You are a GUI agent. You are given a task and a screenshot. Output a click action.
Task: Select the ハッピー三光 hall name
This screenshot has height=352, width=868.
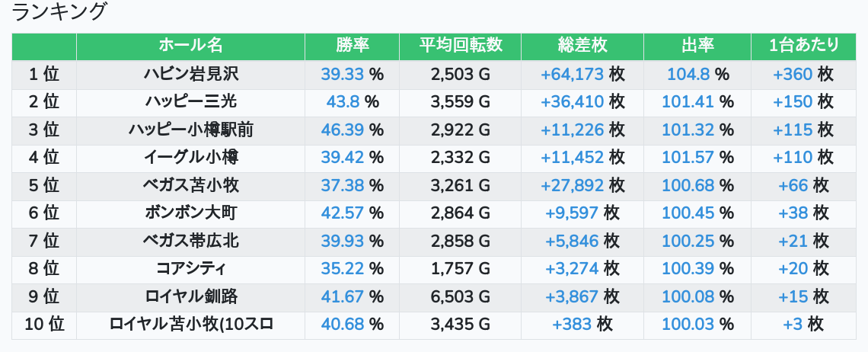click(x=190, y=101)
